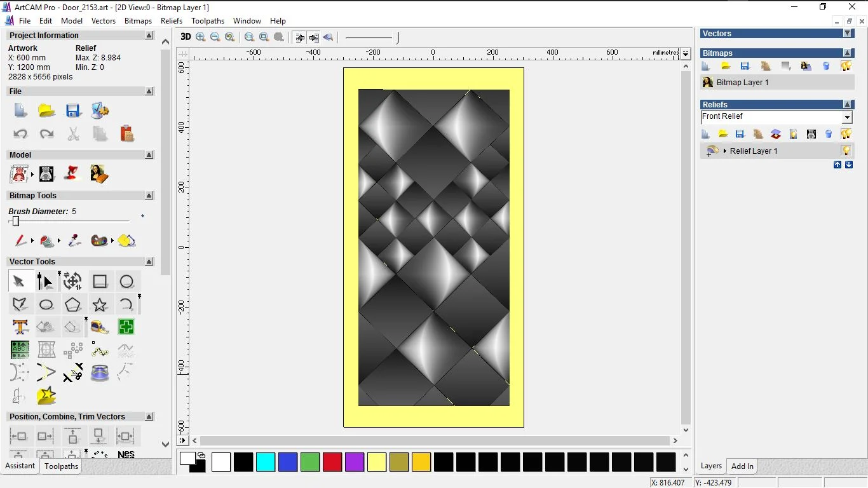Toggle all bitmap layers visibility lightbulb
Viewport: 868px width, 488px height.
(x=846, y=66)
